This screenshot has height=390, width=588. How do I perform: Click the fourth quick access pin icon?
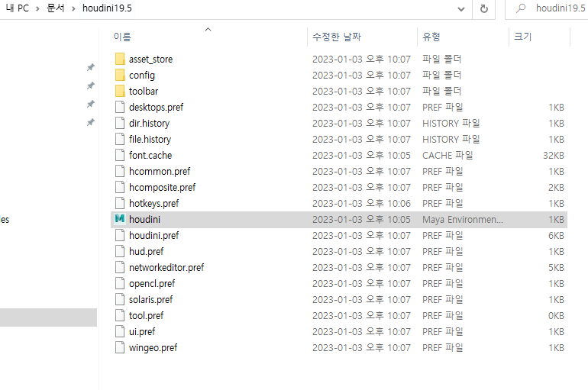[x=91, y=122]
